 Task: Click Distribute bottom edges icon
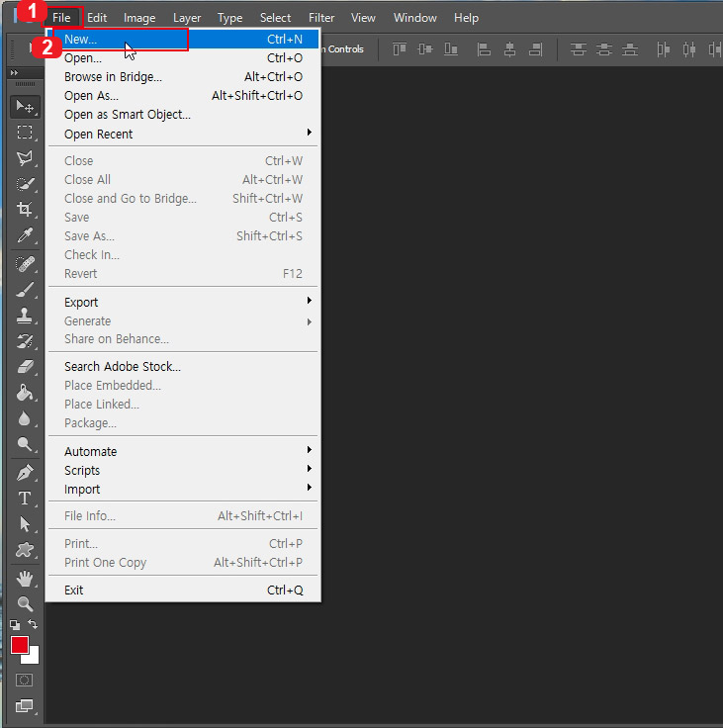pyautogui.click(x=630, y=48)
